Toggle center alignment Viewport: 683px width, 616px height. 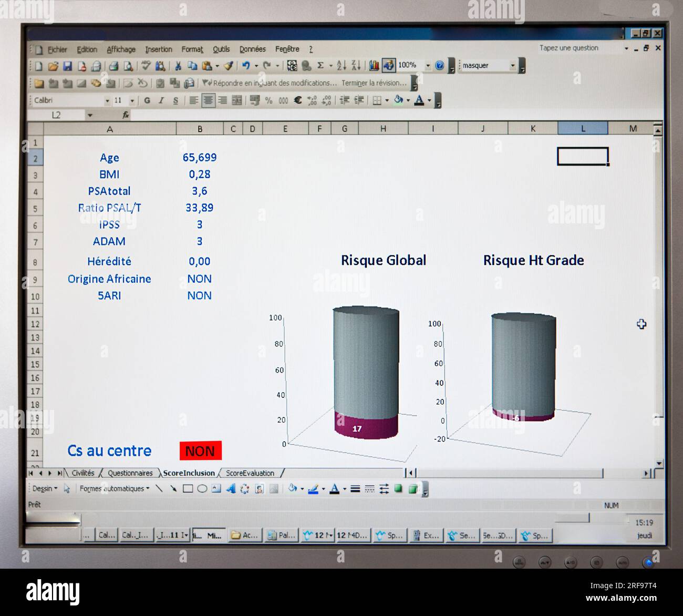click(208, 100)
